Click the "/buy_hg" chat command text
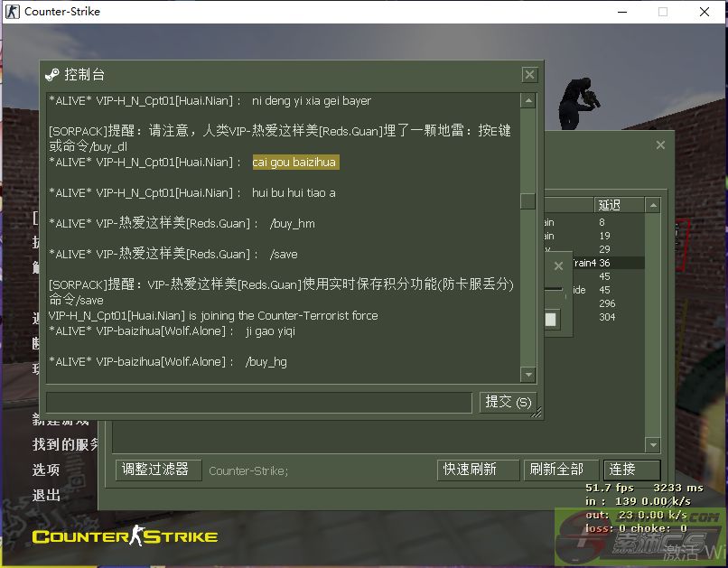 (266, 362)
